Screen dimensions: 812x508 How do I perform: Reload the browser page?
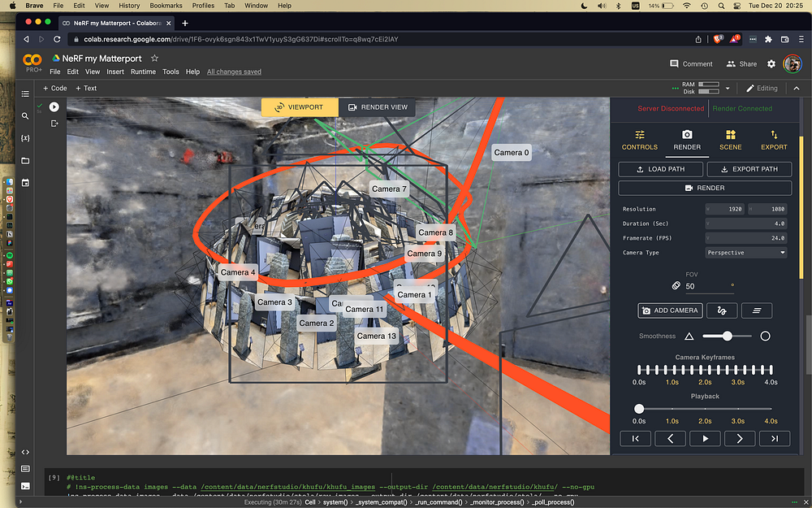[x=57, y=39]
